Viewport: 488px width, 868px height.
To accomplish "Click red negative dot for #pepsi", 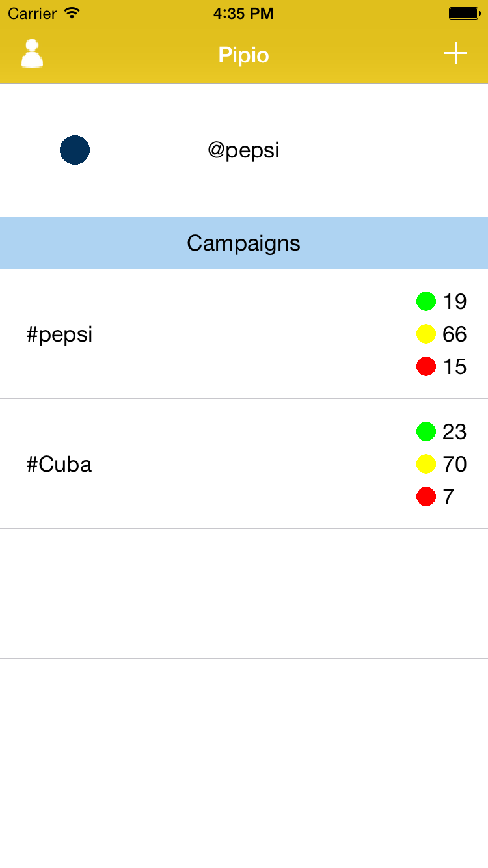I will 426,366.
